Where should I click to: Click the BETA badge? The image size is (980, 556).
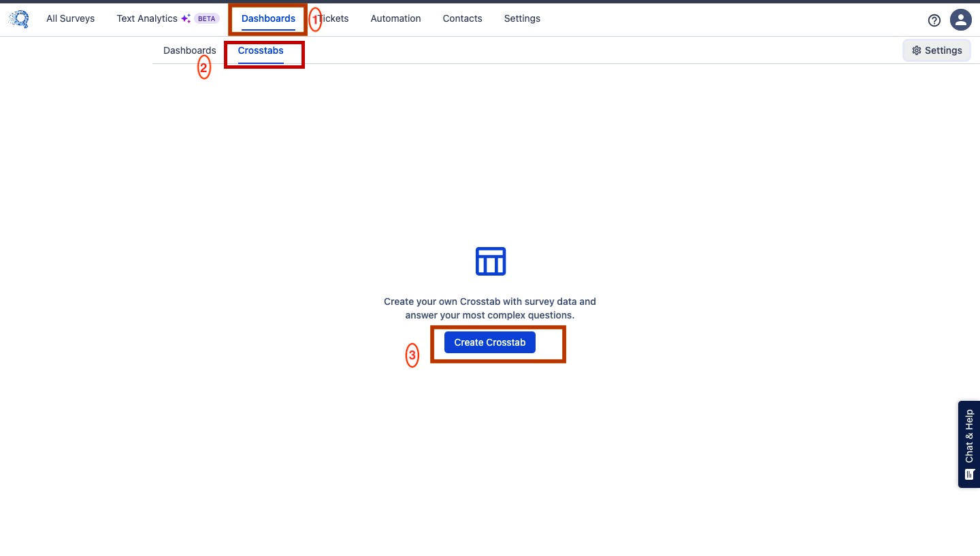coord(207,19)
